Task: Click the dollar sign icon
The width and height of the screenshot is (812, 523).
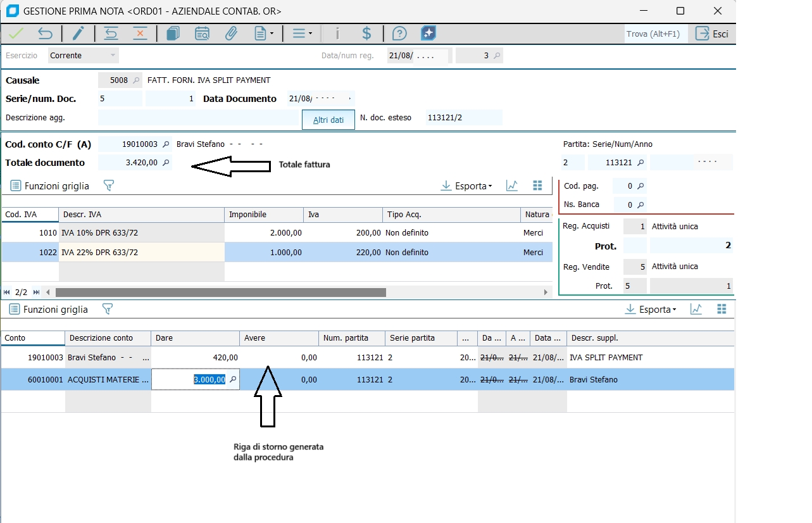Action: [x=366, y=34]
